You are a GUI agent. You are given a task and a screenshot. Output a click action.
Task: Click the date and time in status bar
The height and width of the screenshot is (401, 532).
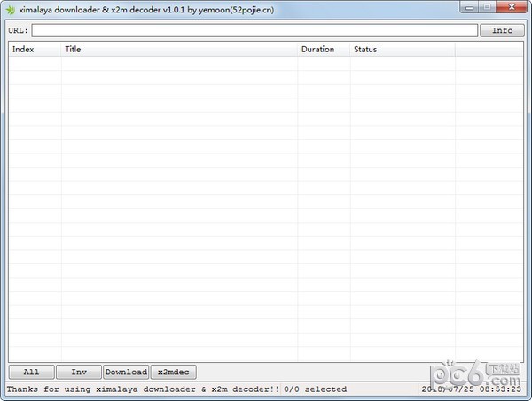[472, 389]
